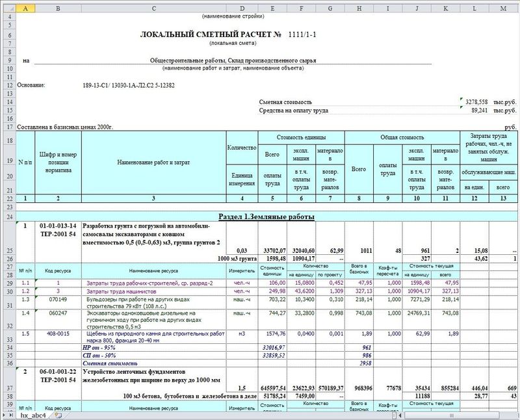
Task: Select row 24 by its row header
Action: [x=9, y=217]
